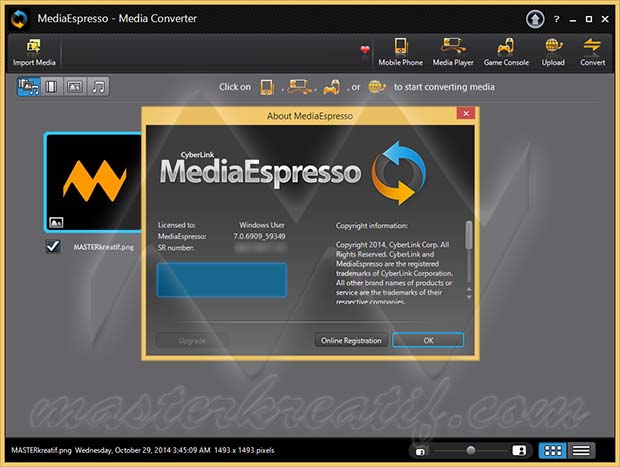Image resolution: width=620 pixels, height=467 pixels.
Task: Click the large thumbnail size icon
Action: (519, 450)
